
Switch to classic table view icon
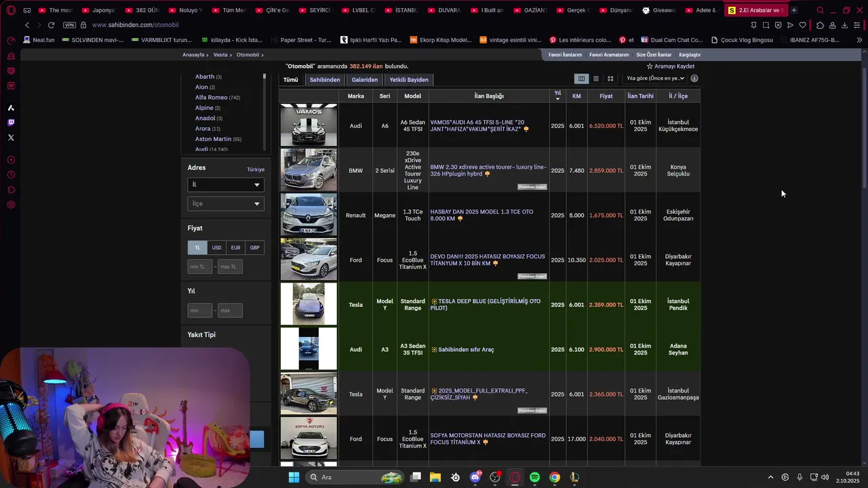tap(581, 79)
